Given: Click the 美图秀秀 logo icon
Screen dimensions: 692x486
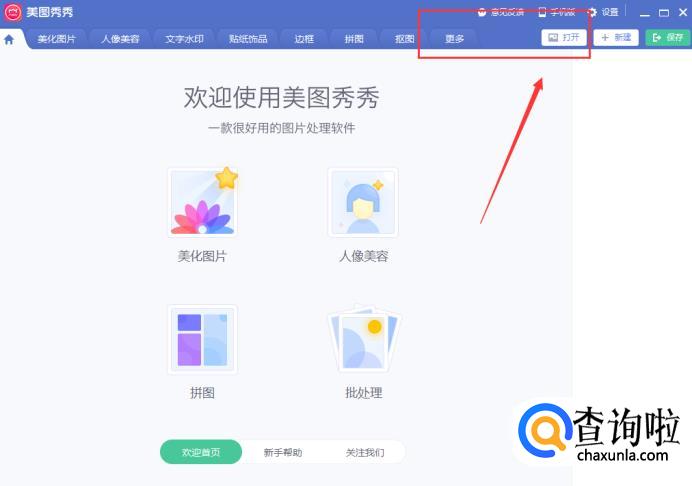Looking at the screenshot, I should (x=13, y=12).
